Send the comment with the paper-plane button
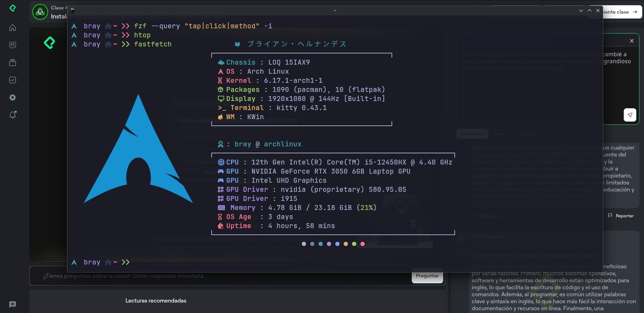The width and height of the screenshot is (644, 313). (x=630, y=115)
